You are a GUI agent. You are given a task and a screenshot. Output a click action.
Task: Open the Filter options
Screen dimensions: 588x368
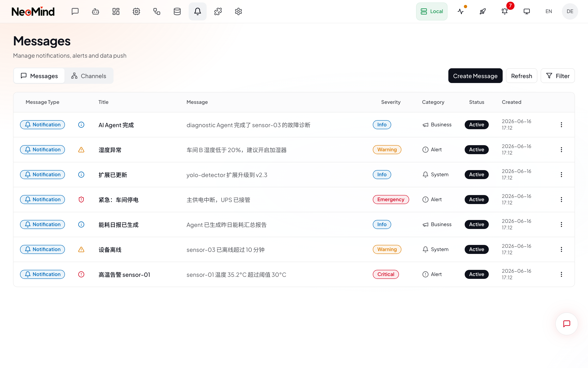pos(558,76)
